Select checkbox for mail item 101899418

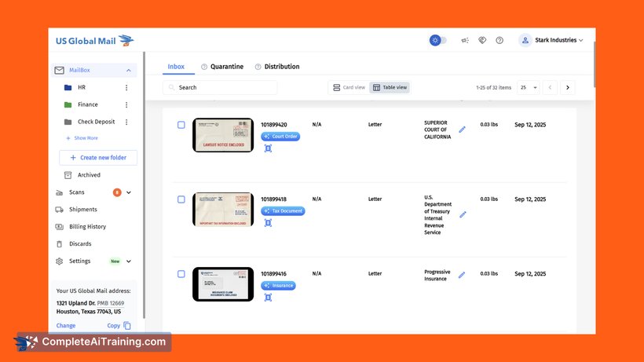[181, 199]
